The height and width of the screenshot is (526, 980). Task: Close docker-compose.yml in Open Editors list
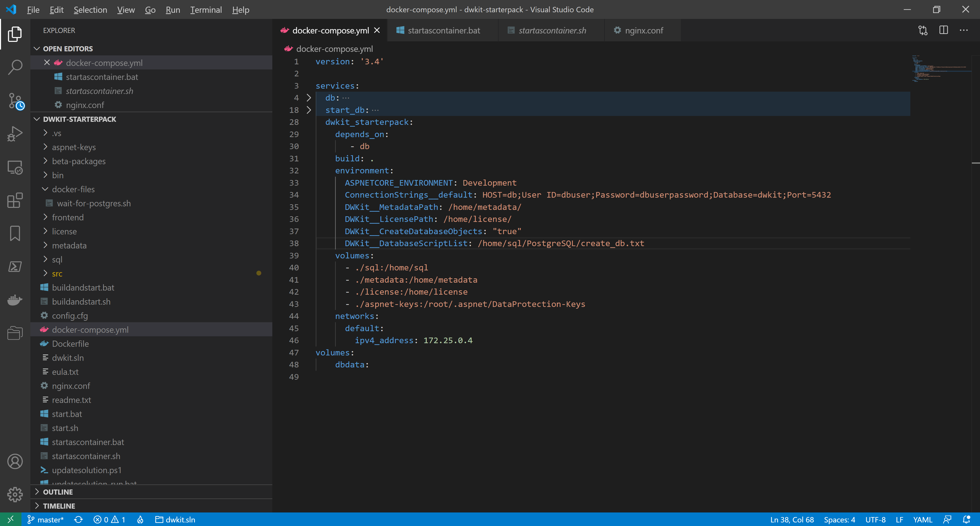(x=47, y=62)
